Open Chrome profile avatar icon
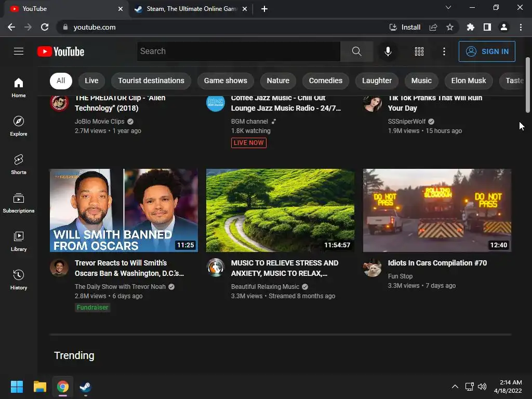This screenshot has width=532, height=399. (x=504, y=27)
